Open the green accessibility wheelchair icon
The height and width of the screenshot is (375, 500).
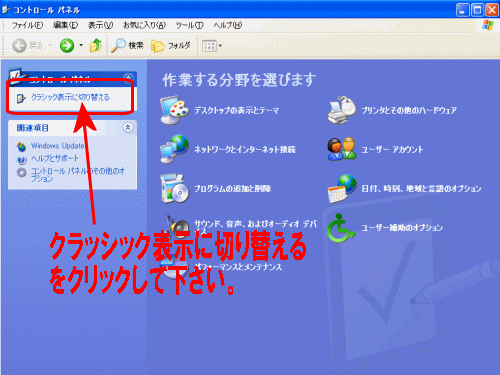pyautogui.click(x=341, y=228)
